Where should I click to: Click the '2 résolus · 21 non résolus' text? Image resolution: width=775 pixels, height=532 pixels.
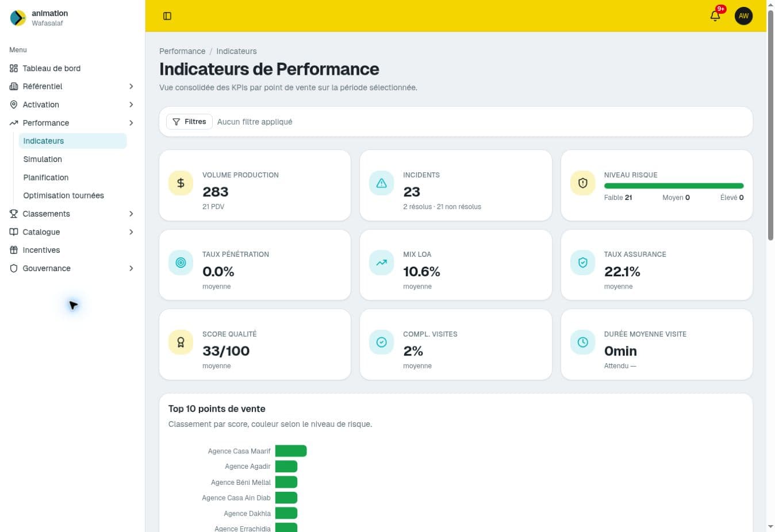tap(442, 207)
